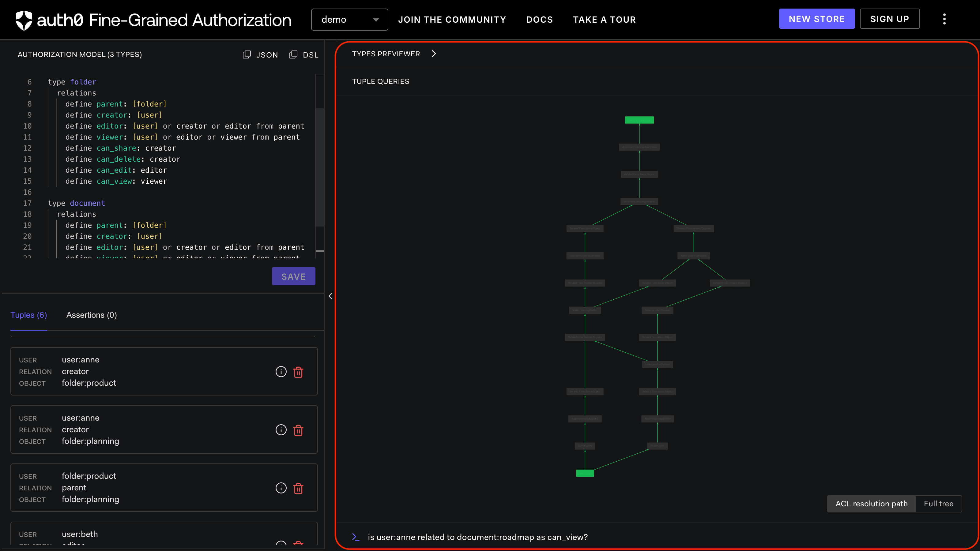Viewport: 980px width, 551px height.
Task: Click the Auth0 shield logo
Action: [x=24, y=20]
